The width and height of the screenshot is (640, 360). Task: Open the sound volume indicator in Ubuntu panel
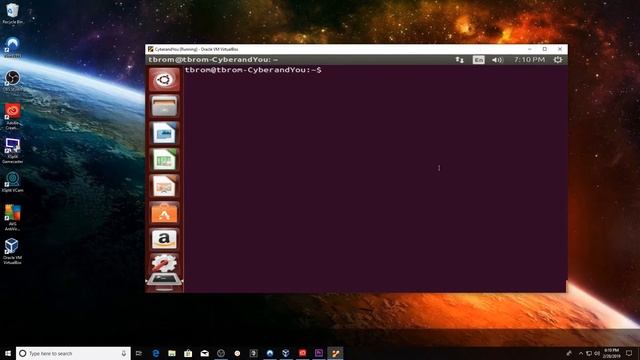(x=497, y=60)
